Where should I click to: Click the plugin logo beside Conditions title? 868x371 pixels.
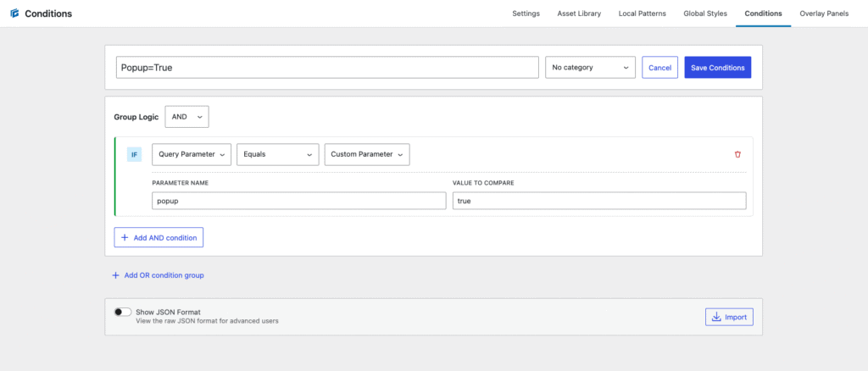(14, 14)
